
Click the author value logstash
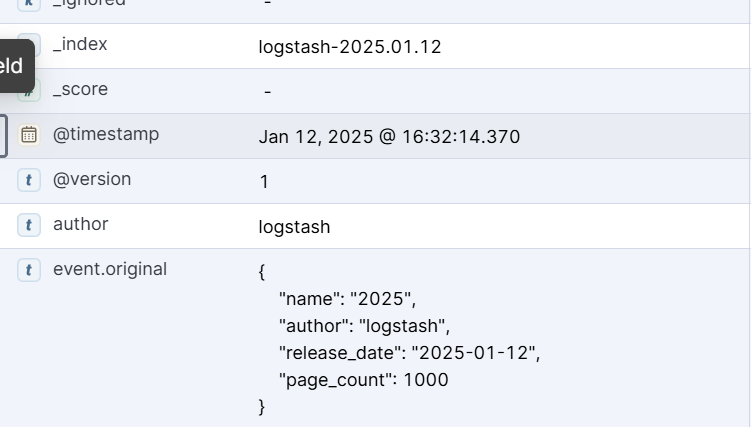coord(294,227)
